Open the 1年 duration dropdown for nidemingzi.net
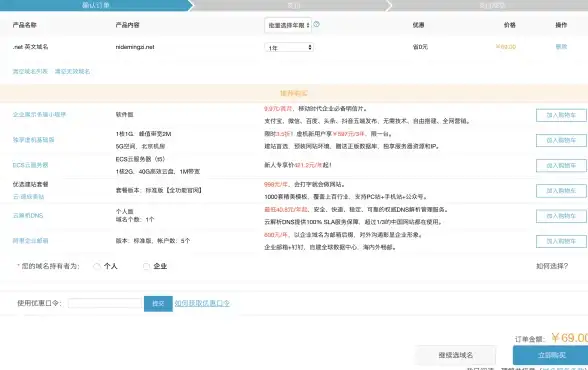 (x=289, y=47)
